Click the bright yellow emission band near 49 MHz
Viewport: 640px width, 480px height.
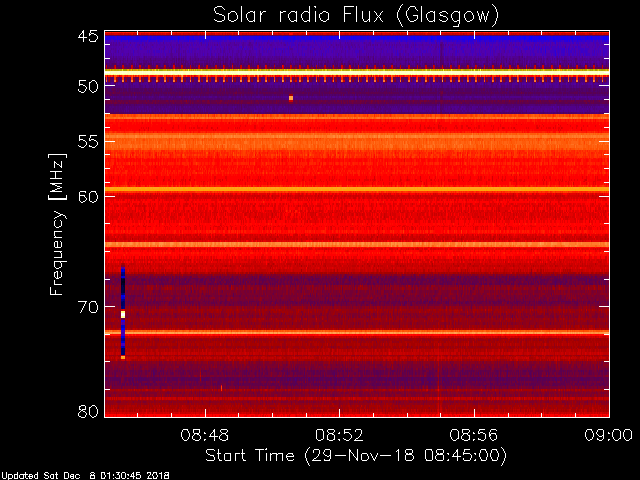click(x=357, y=72)
